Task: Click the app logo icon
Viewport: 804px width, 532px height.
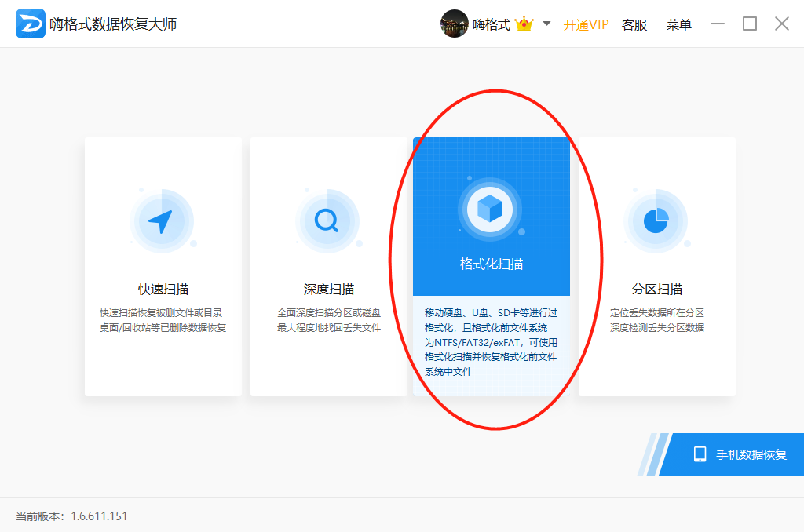Action: (31, 24)
